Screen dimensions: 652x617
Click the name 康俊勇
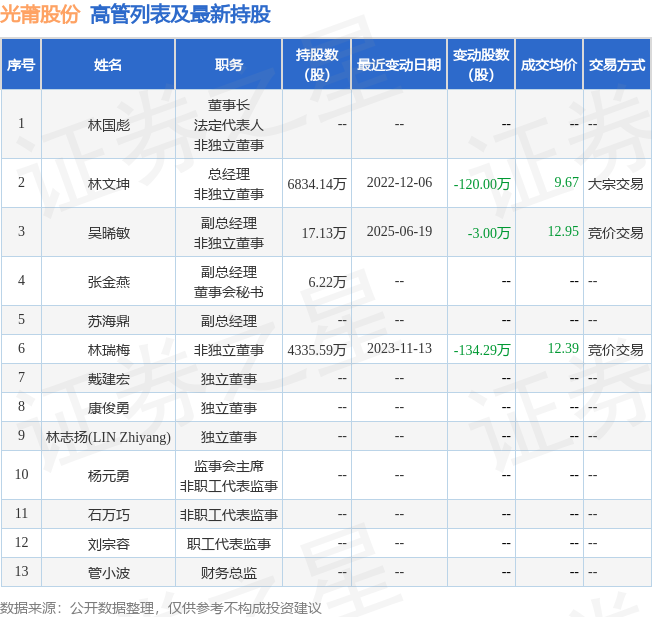pyautogui.click(x=109, y=407)
